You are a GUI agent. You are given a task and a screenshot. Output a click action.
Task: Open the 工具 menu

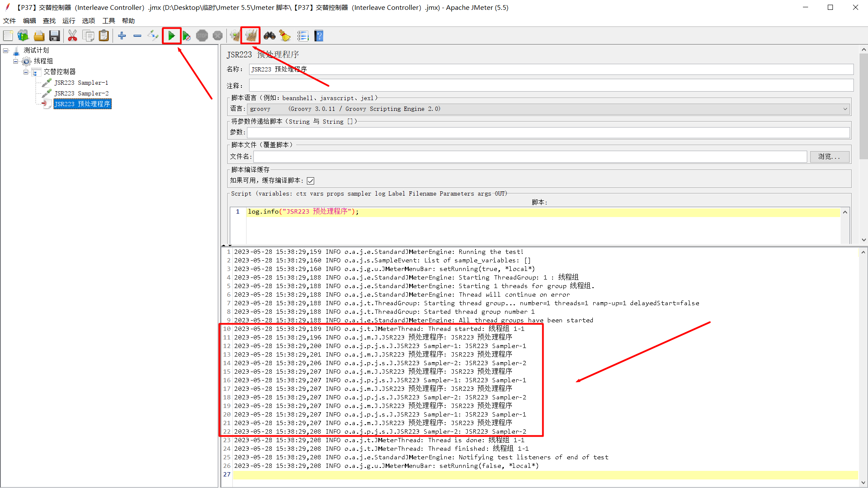[109, 21]
